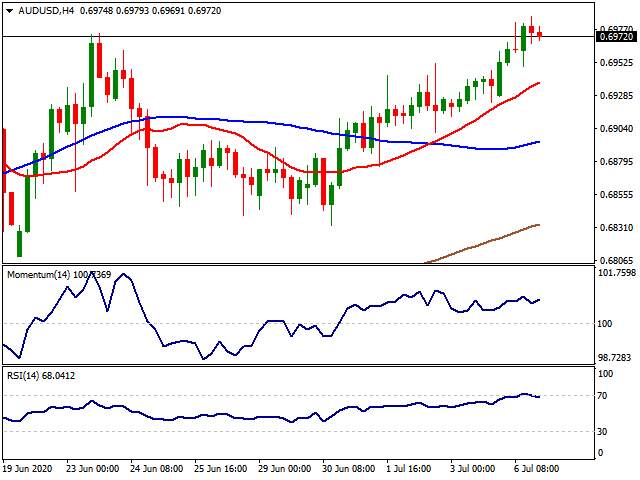The height and width of the screenshot is (480, 640).
Task: Click the Momentum 100 level label
Action: click(604, 324)
